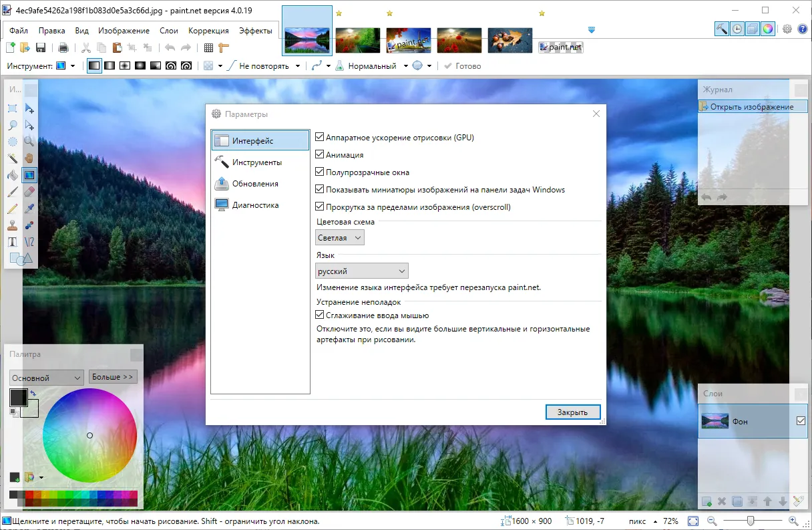This screenshot has height=530, width=812.
Task: Select the Magic Wand tool
Action: point(13,158)
